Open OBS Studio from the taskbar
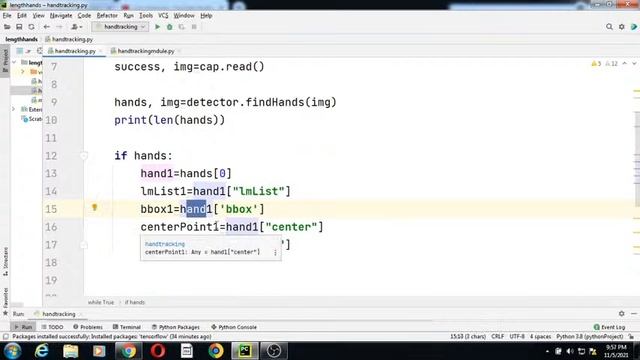This screenshot has width=640, height=360. (x=273, y=351)
